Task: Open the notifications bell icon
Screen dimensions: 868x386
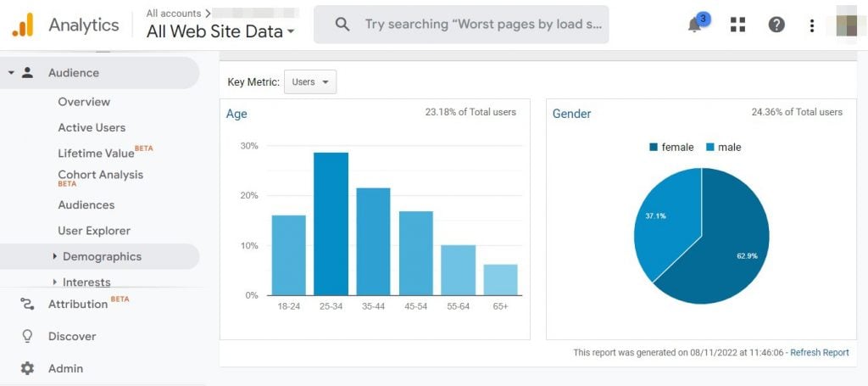Action: tap(695, 25)
